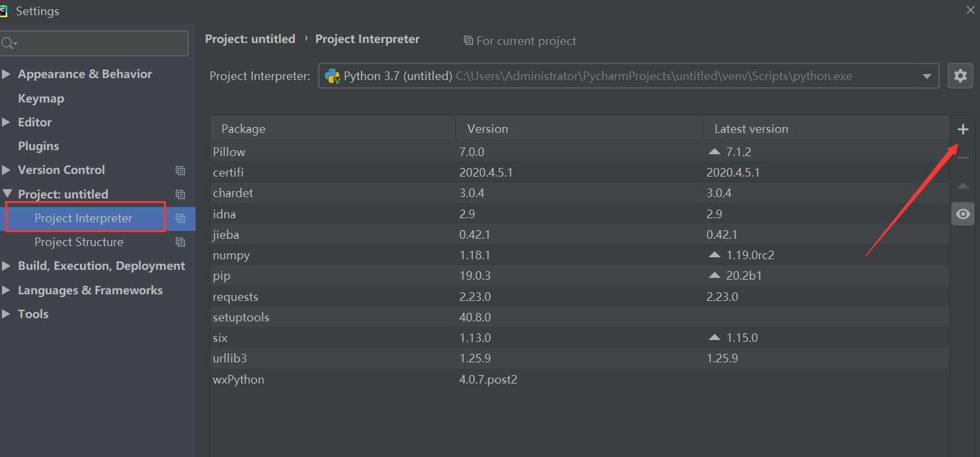980x457 pixels.
Task: Select the six package row
Action: (x=580, y=337)
